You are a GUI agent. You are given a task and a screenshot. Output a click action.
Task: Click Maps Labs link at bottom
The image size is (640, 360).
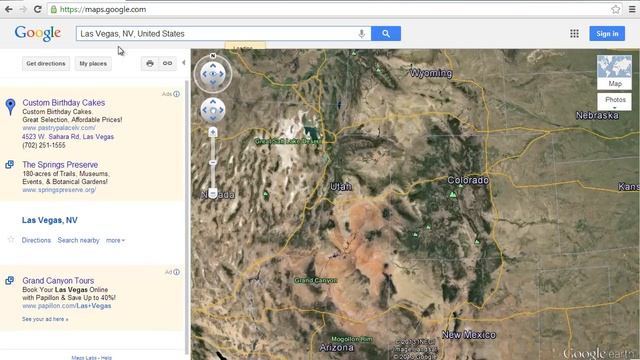[x=84, y=358]
